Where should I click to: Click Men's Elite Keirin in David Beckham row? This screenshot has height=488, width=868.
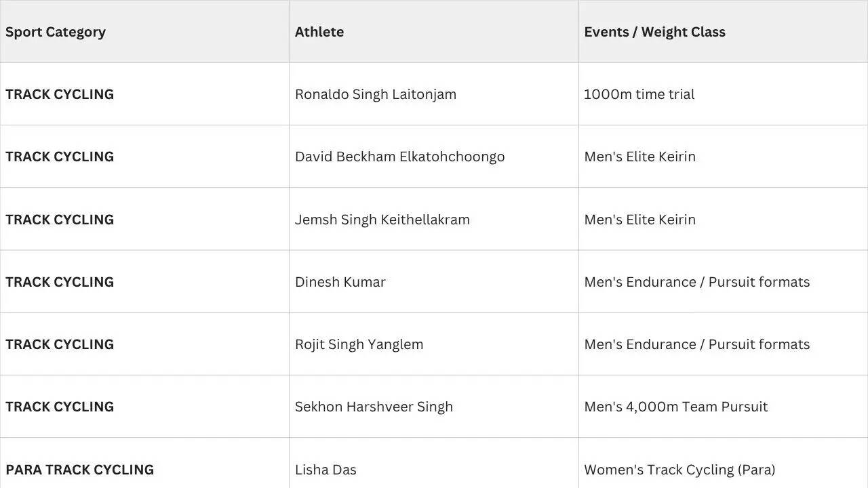723,157
